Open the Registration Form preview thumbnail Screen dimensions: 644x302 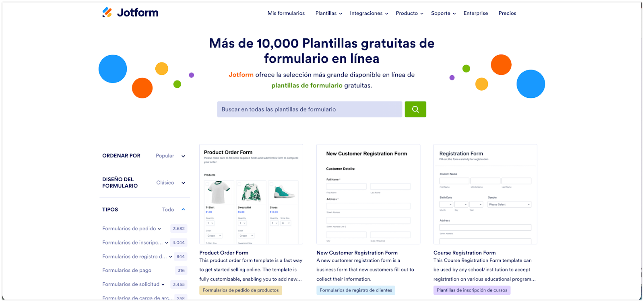tap(485, 194)
